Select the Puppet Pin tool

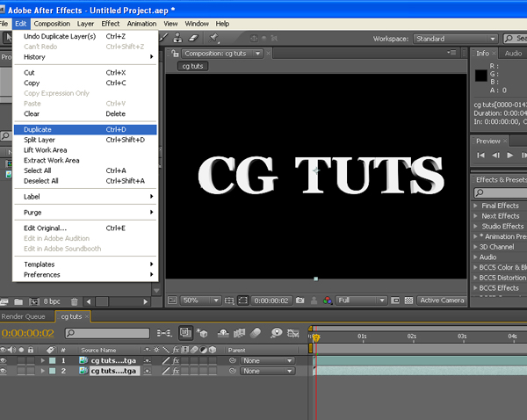213,38
